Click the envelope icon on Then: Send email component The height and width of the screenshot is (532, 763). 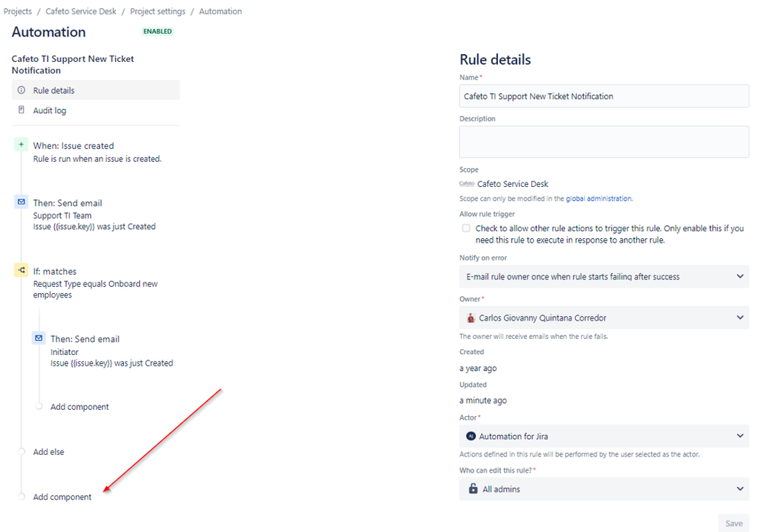tap(20, 202)
